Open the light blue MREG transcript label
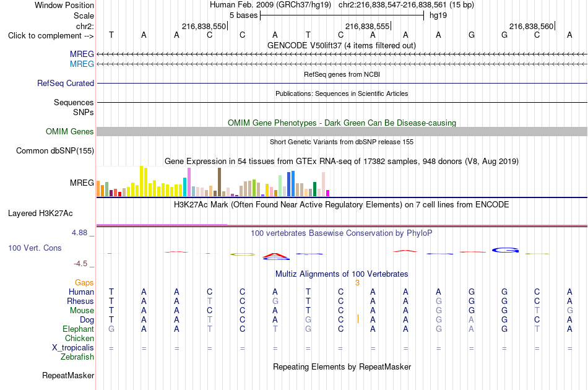 click(x=82, y=64)
